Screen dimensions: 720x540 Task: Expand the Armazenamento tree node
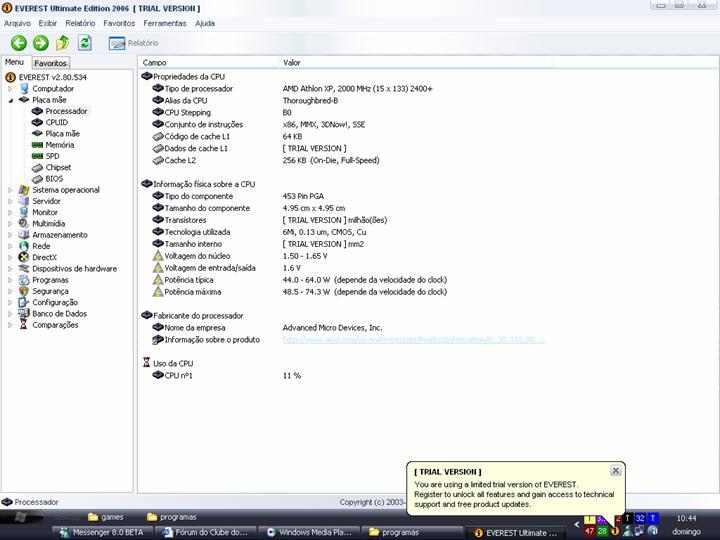tap(10, 235)
